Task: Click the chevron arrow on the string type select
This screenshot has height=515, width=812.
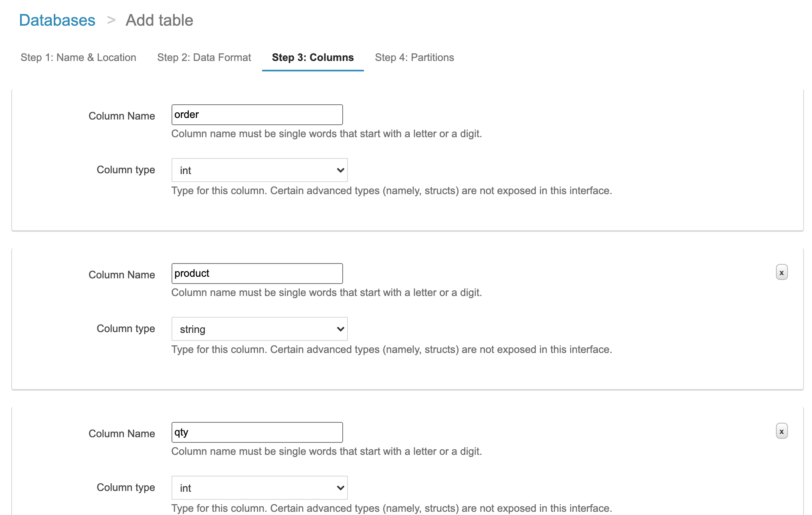Action: point(340,329)
